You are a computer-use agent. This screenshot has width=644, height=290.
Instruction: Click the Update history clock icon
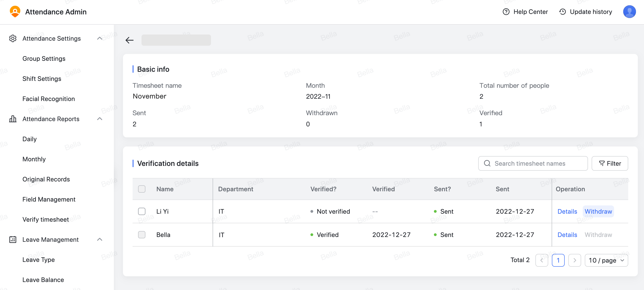click(562, 12)
